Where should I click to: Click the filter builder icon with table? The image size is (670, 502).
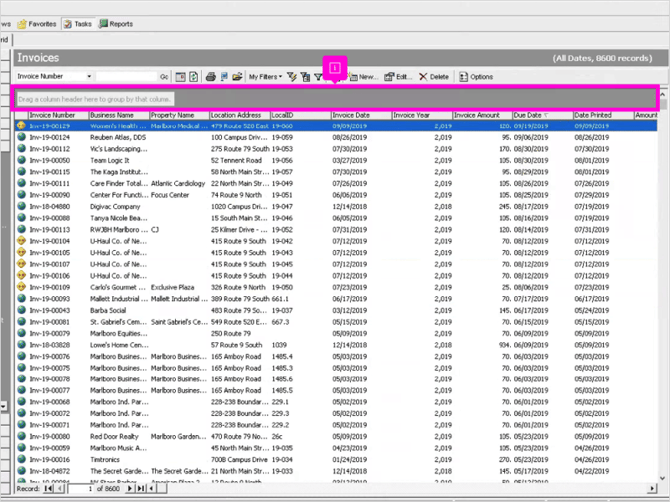pos(305,77)
